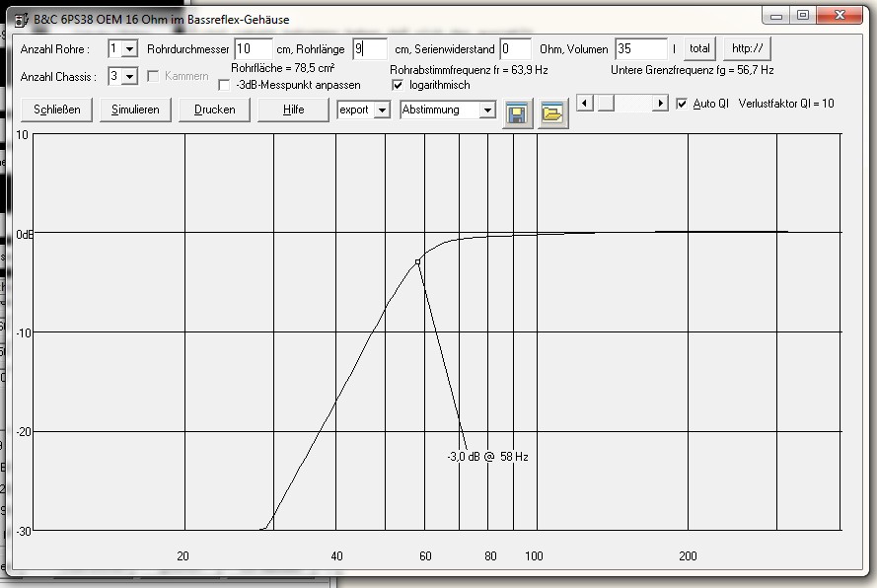The image size is (877, 588).
Task: Maximize the Bassreflex-Gehäuse window
Action: click(803, 16)
